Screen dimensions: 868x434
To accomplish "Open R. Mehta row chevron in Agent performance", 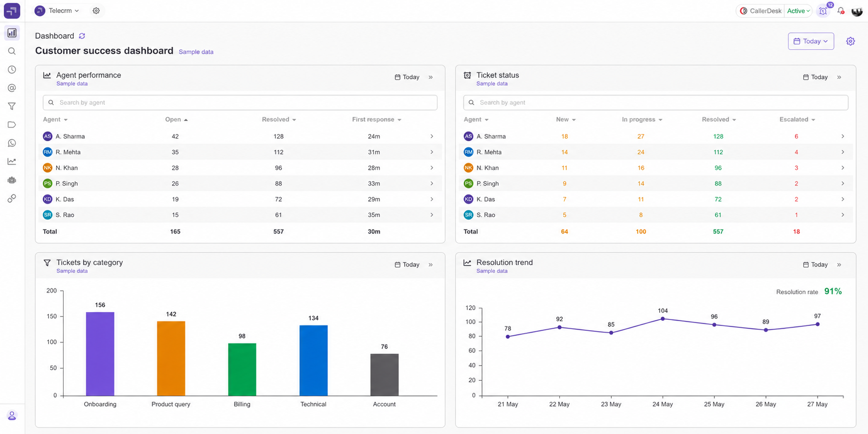I will [432, 152].
